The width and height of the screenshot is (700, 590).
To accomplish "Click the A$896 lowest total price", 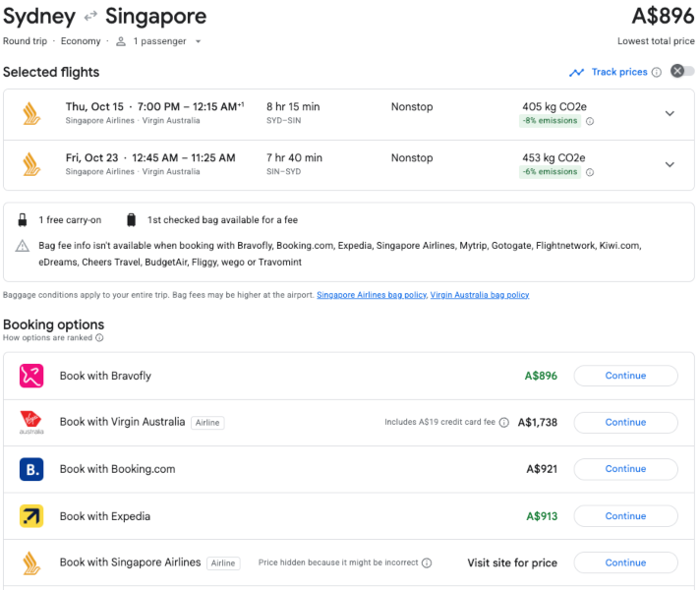I will [x=663, y=16].
